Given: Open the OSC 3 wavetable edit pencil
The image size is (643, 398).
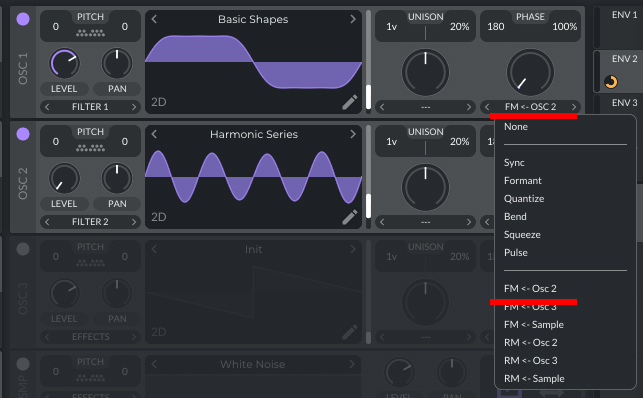Looking at the screenshot, I should (350, 332).
